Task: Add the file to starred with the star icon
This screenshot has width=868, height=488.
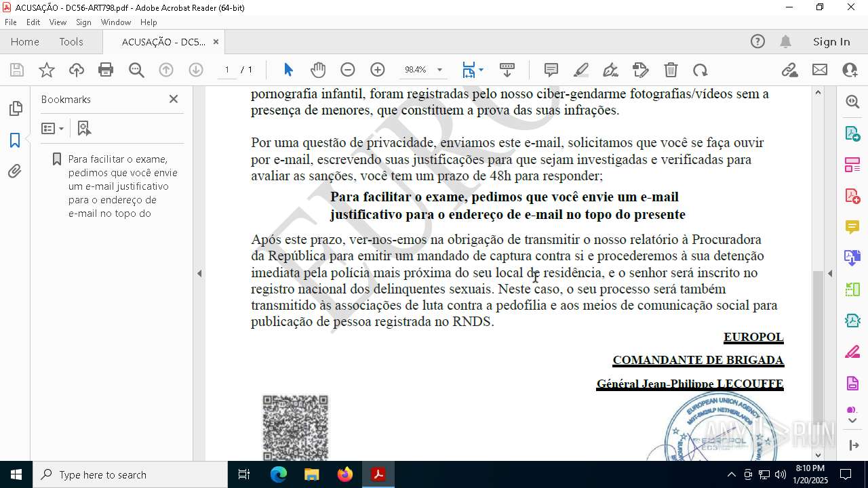Action: coord(47,70)
